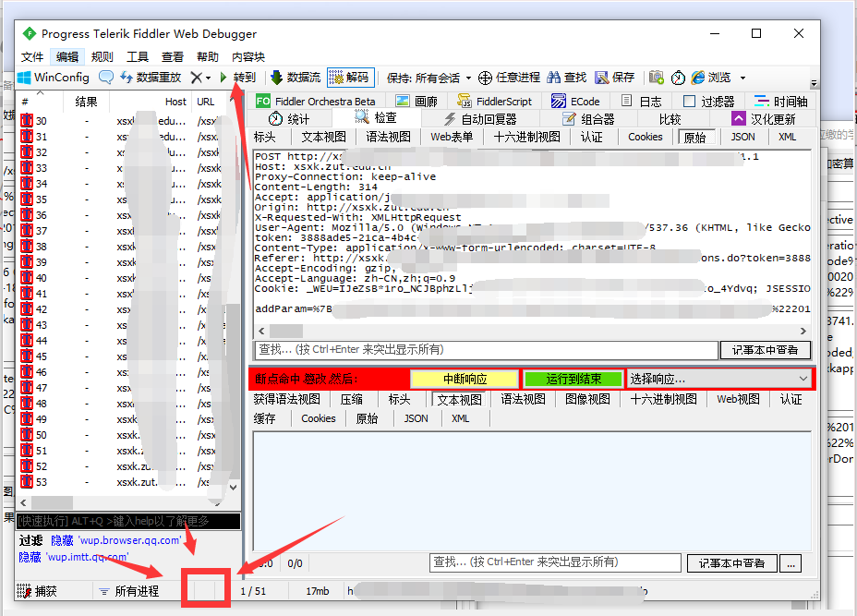Select request Web表单 tab

click(452, 137)
